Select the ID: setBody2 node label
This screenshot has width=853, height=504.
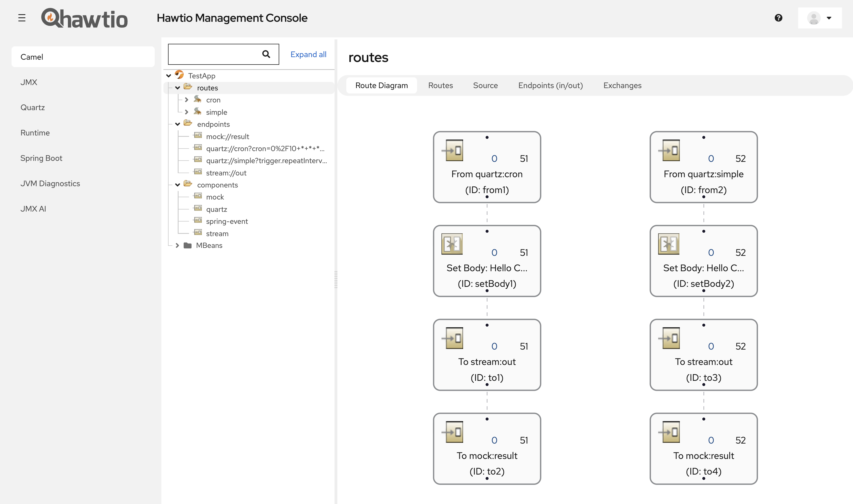[x=703, y=284]
